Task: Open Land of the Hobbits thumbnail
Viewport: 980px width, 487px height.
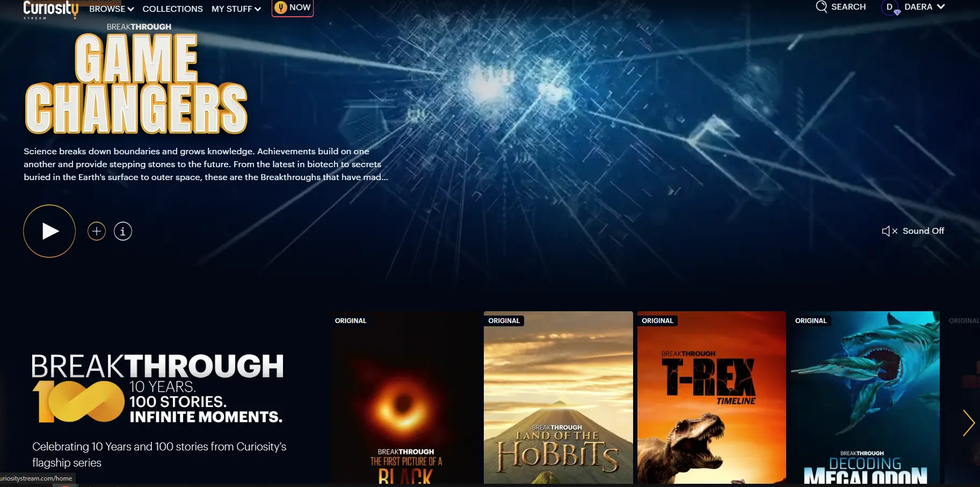Action: [x=558, y=397]
